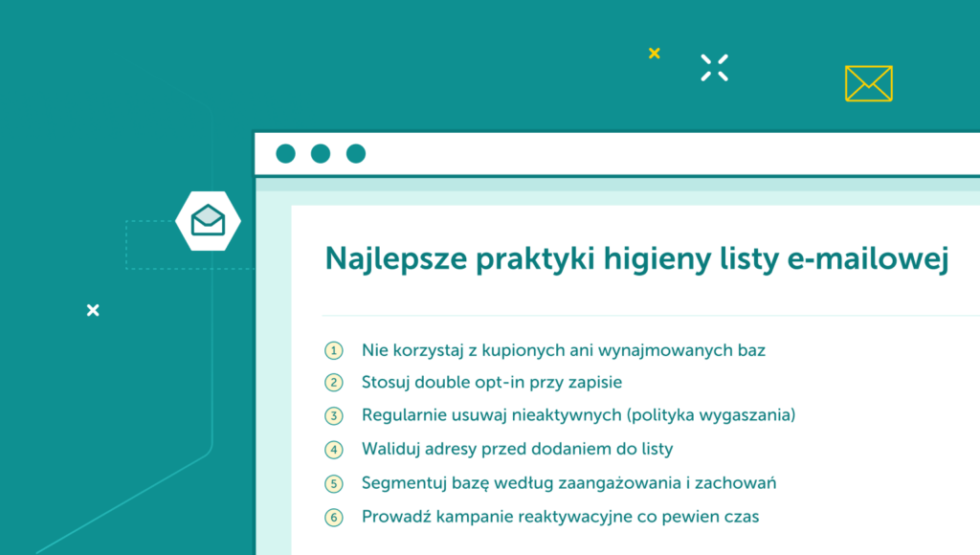Click the tip Nie korzystaj z kupionych baz
Image resolution: width=980 pixels, height=555 pixels.
point(563,350)
